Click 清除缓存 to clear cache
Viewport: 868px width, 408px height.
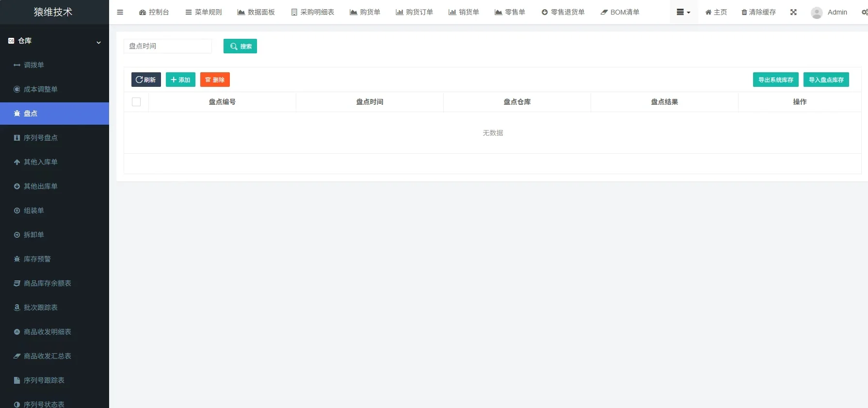(x=759, y=12)
